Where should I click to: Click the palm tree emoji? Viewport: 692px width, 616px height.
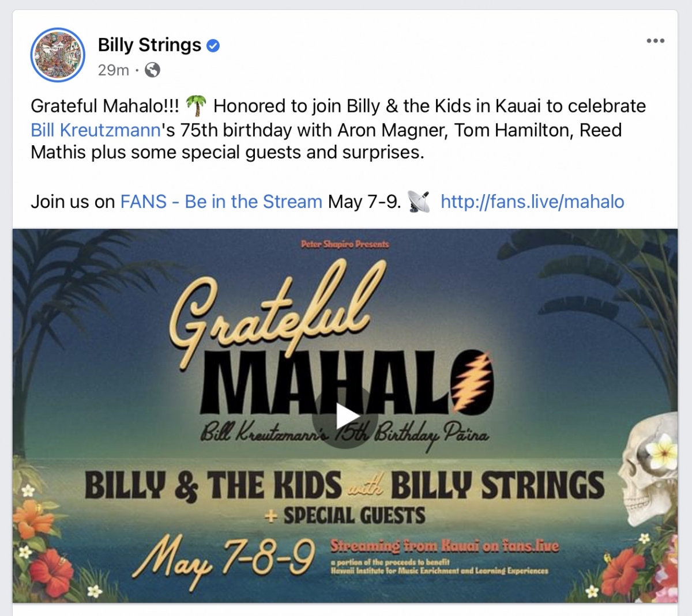[196, 105]
